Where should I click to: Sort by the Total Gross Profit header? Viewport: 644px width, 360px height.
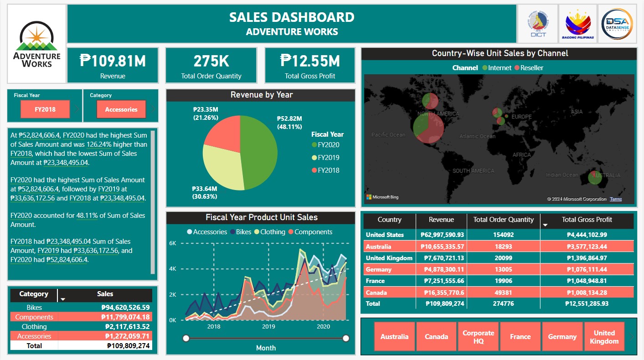point(587,220)
